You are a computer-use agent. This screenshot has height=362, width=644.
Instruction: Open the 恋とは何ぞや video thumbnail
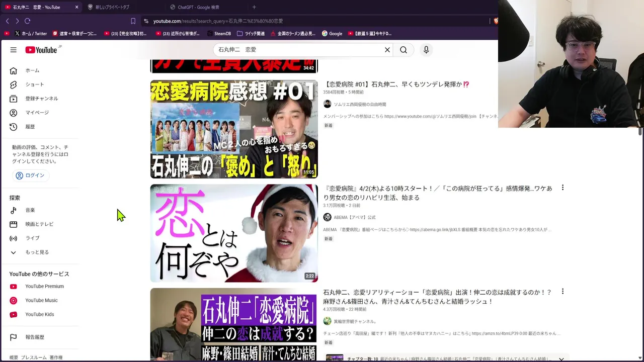tap(234, 233)
